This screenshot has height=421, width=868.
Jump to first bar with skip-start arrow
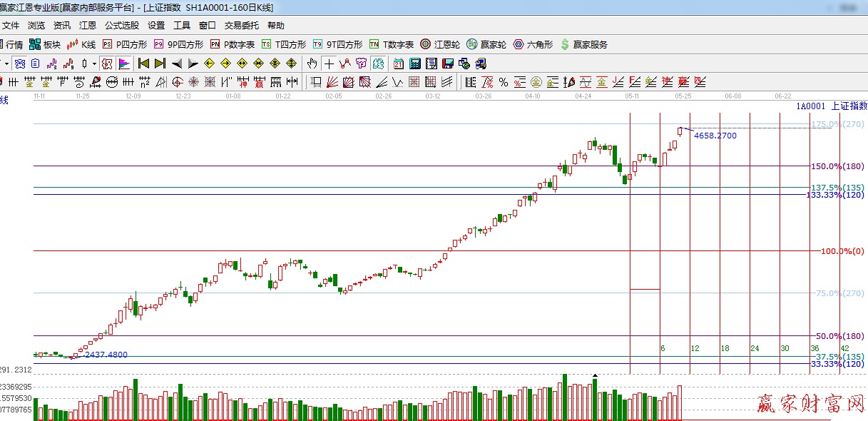[143, 64]
